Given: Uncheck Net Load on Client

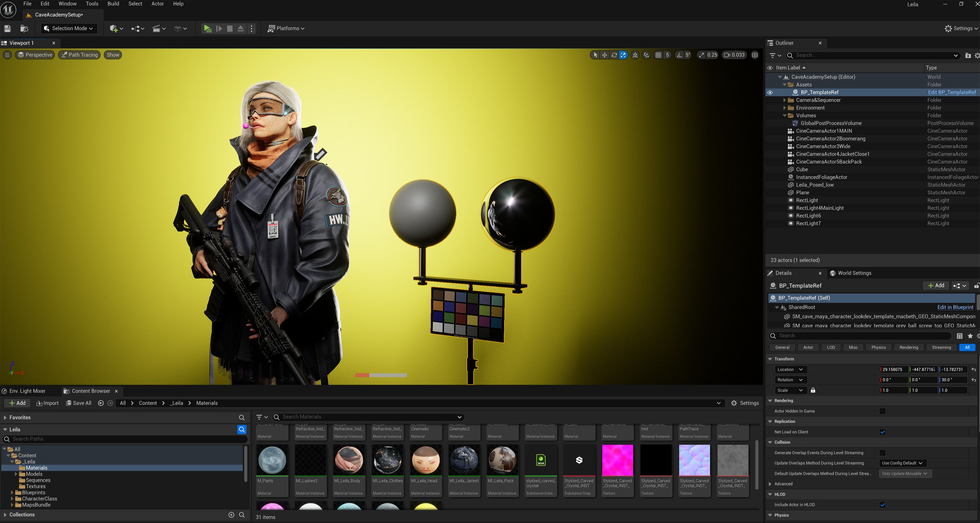Looking at the screenshot, I should click(883, 432).
